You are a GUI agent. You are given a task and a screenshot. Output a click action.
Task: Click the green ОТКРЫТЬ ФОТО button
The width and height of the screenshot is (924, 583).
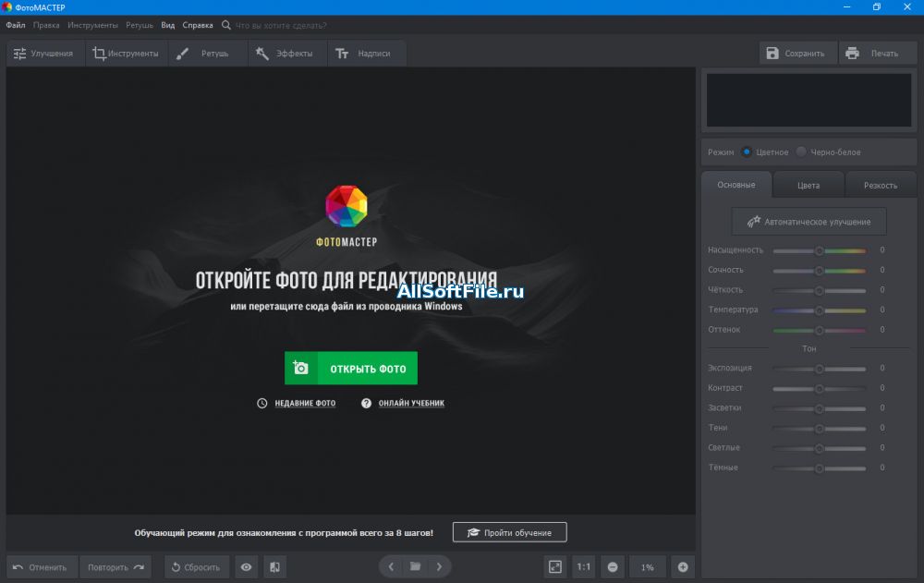[350, 369]
